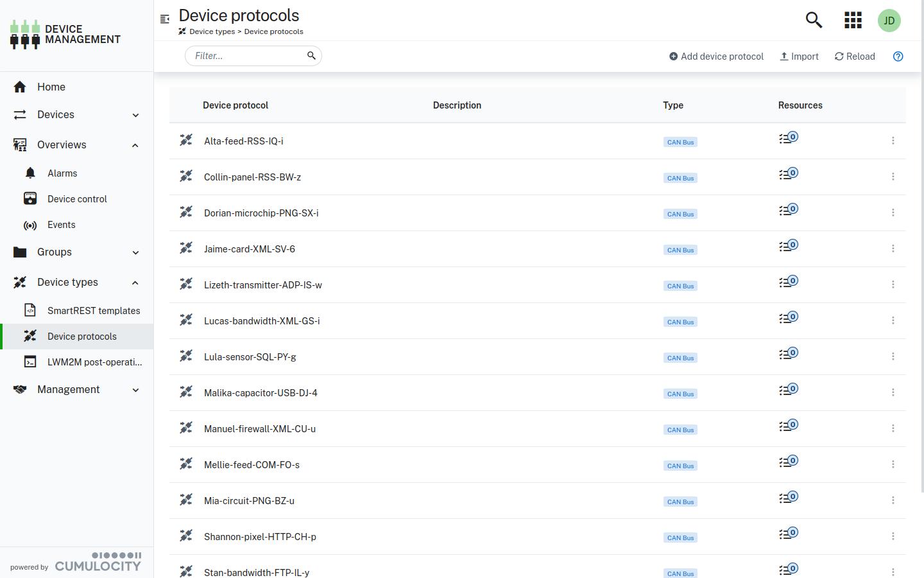Collapse the left navigation sidebar
This screenshot has height=578, width=924.
(x=165, y=19)
